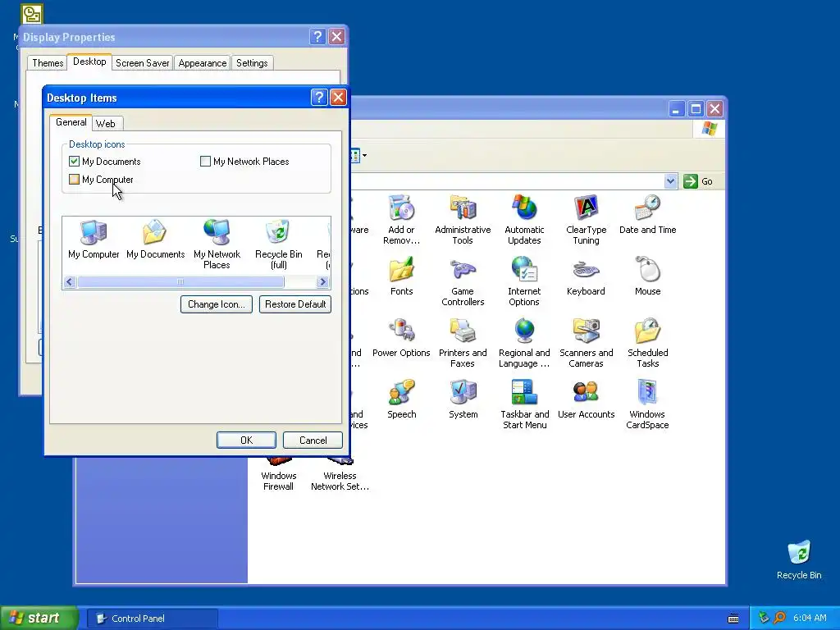
Task: Select Control Panel taskbar button
Action: click(x=152, y=619)
